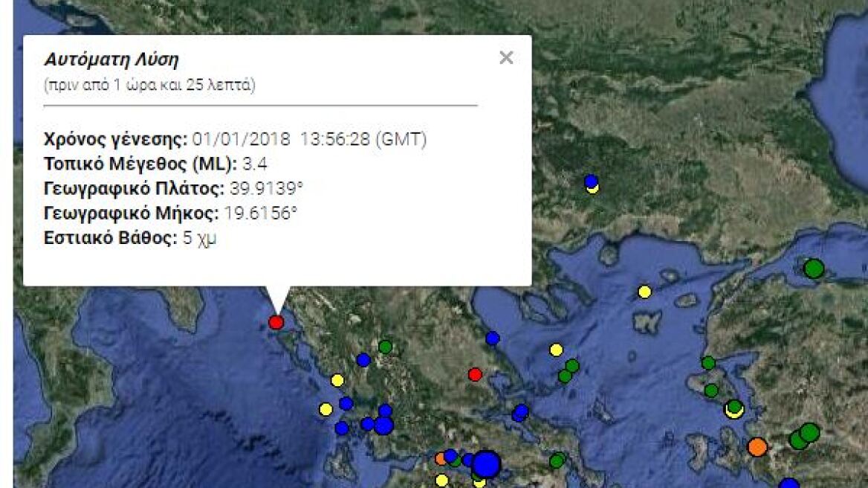
Task: Select the green marker in the Sea of Marmara
Action: tap(814, 268)
